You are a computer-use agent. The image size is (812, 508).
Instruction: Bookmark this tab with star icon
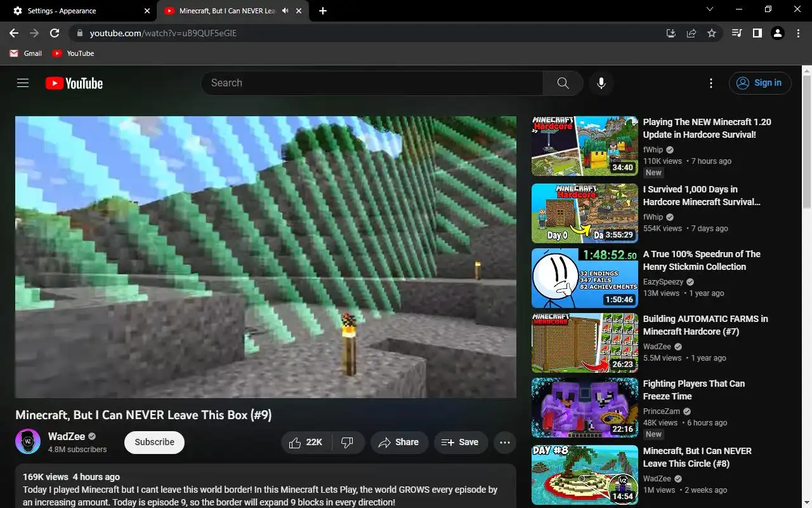click(712, 33)
